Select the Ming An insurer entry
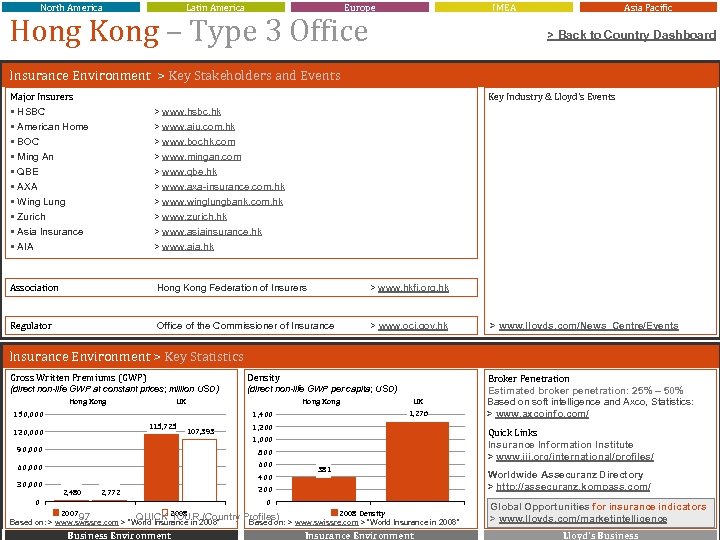 tap(35, 157)
